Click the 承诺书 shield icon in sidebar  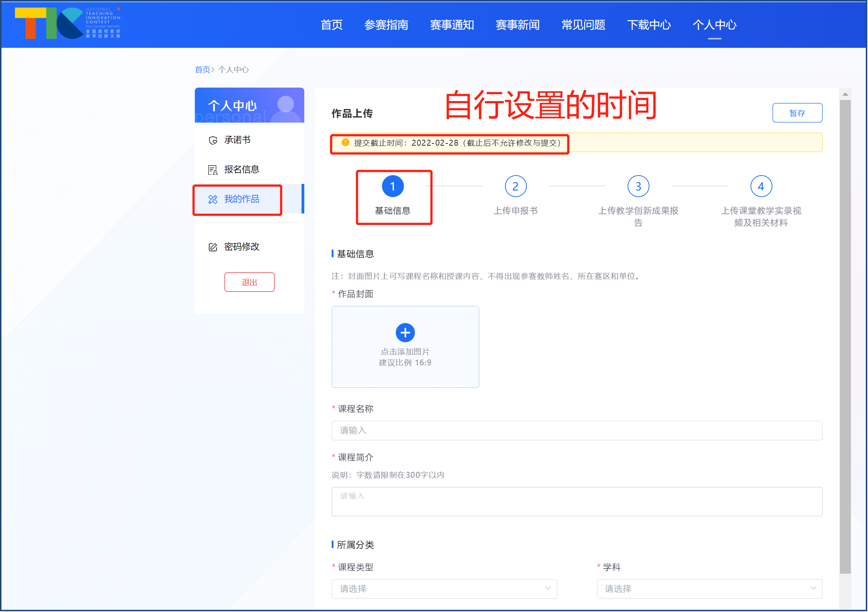click(213, 139)
